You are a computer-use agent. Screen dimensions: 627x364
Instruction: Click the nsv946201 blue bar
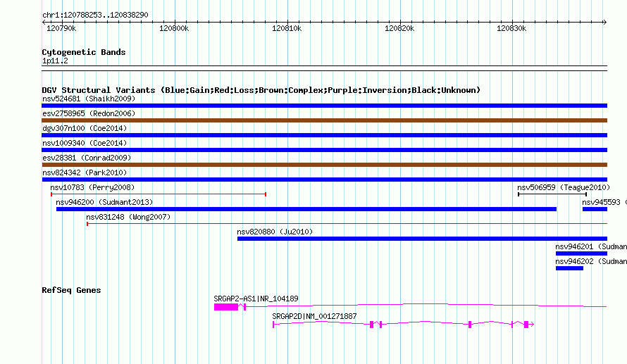(581, 253)
